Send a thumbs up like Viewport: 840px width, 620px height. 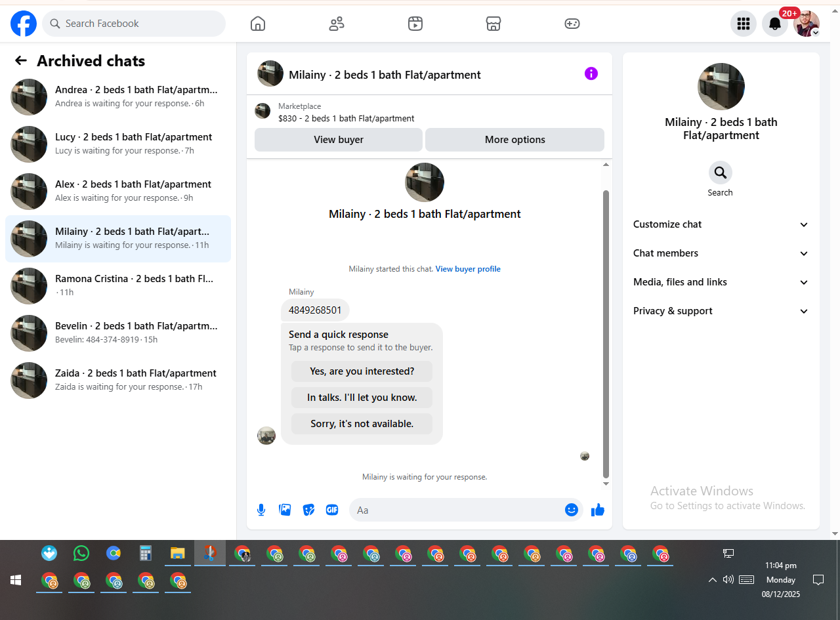[x=598, y=510]
